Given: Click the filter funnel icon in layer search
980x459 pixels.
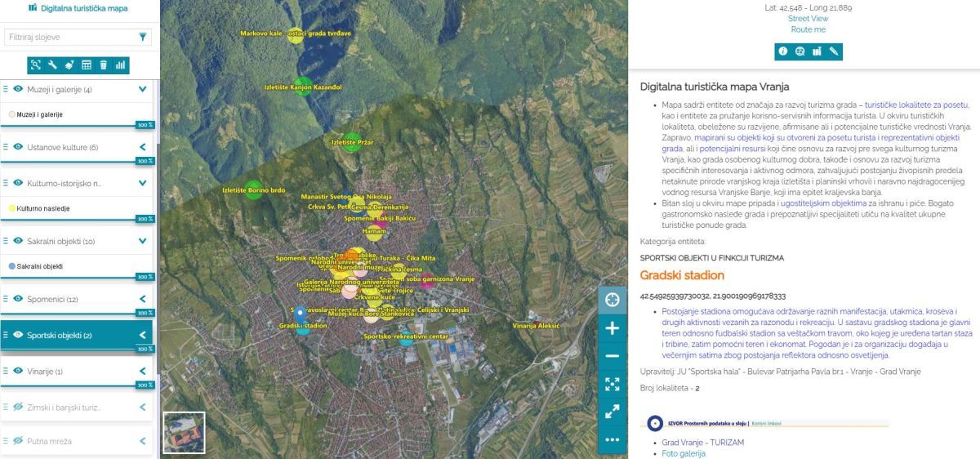Looking at the screenshot, I should point(143,38).
